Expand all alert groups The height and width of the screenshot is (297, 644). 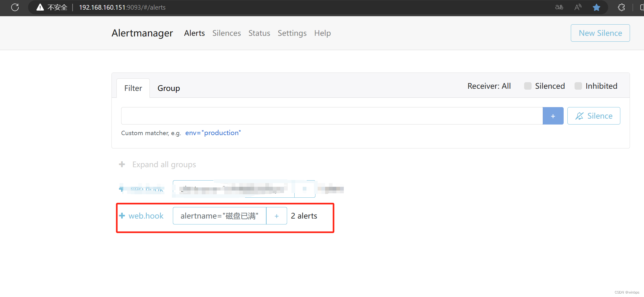[157, 164]
